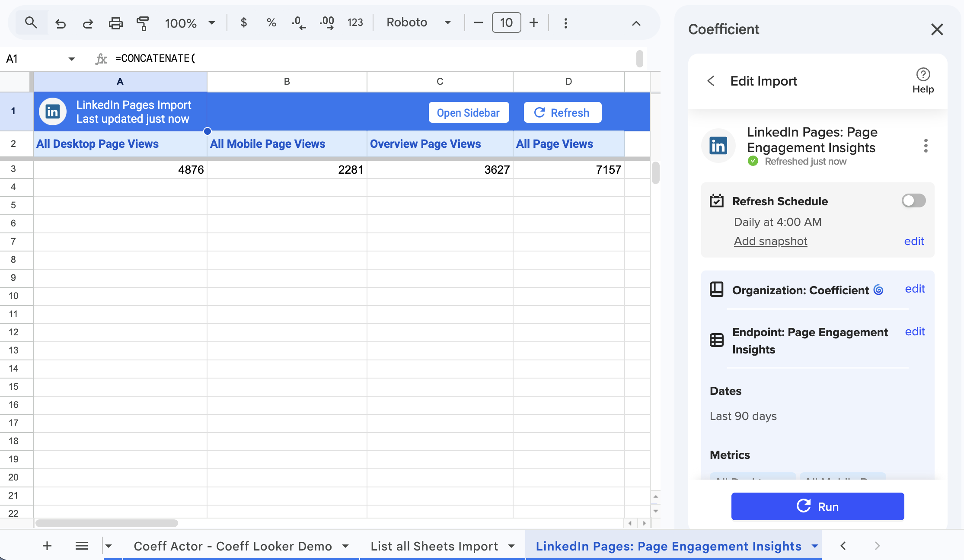Open Coeff Actor - Coeff Looker Demo tab
This screenshot has height=560, width=964.
click(x=233, y=546)
